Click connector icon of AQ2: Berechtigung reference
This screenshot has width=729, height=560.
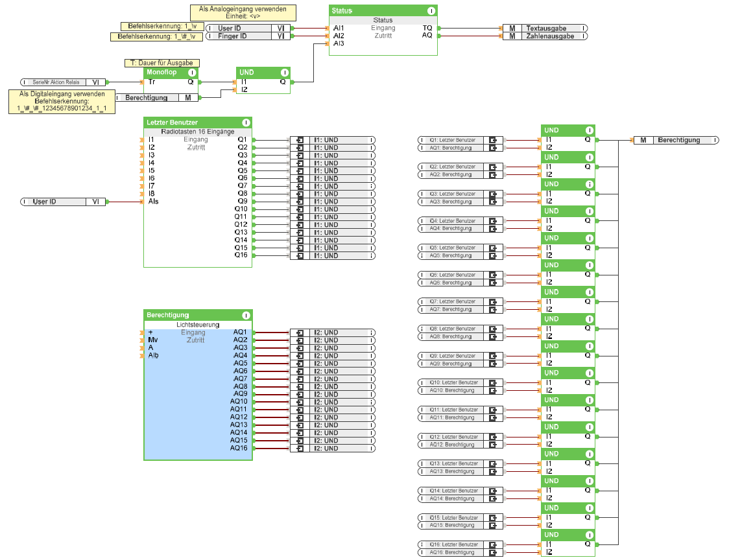[494, 175]
